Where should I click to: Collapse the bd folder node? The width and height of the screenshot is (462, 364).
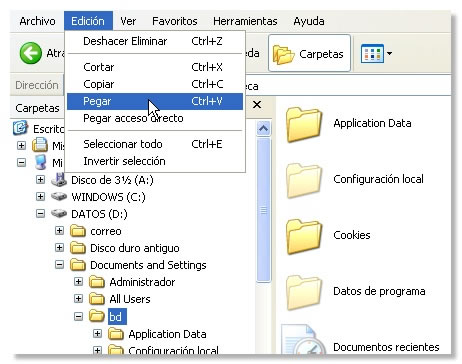tap(78, 316)
